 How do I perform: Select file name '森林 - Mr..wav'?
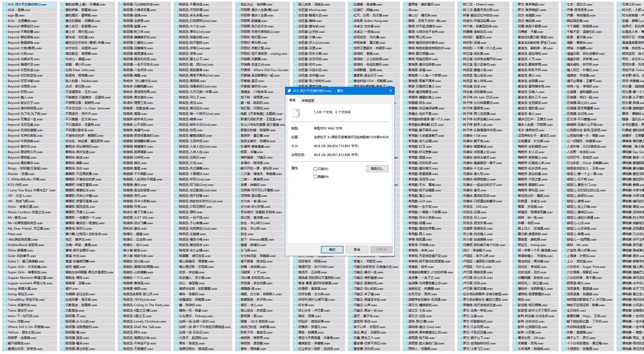click(578, 245)
